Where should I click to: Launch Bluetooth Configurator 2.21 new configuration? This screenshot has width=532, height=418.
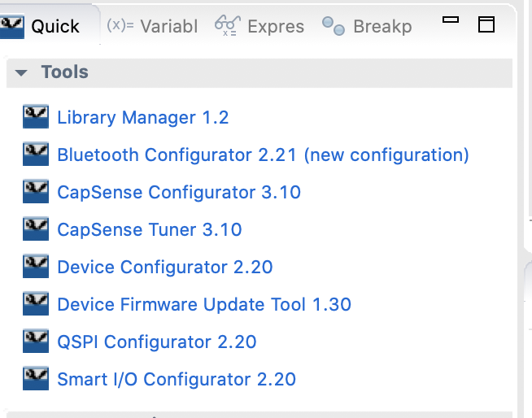263,155
